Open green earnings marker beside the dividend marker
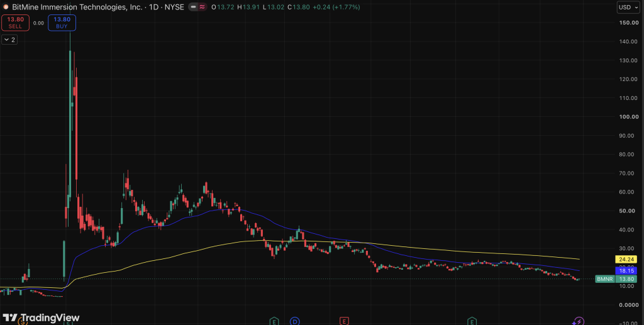 click(274, 321)
